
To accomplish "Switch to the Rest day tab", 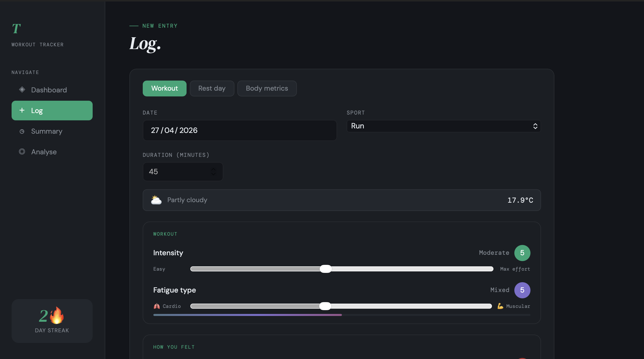I will tap(212, 88).
